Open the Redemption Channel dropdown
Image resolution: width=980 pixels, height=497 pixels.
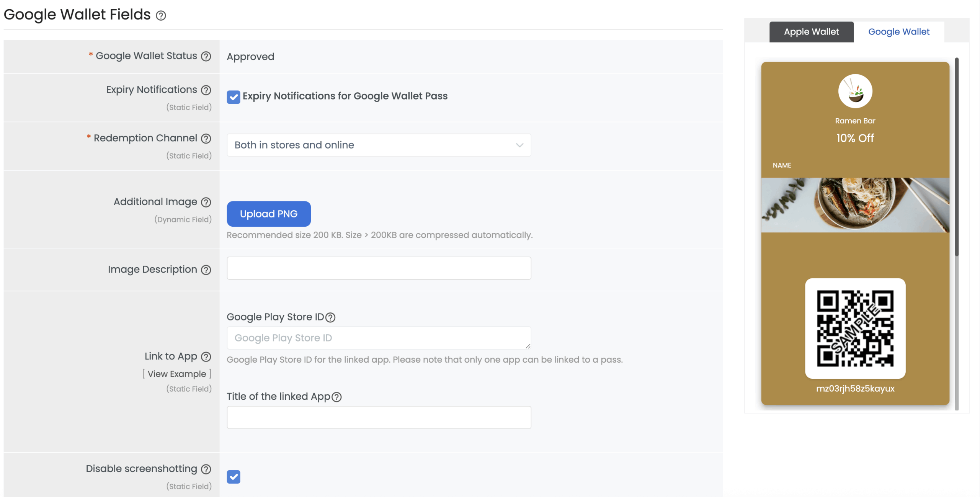point(379,145)
